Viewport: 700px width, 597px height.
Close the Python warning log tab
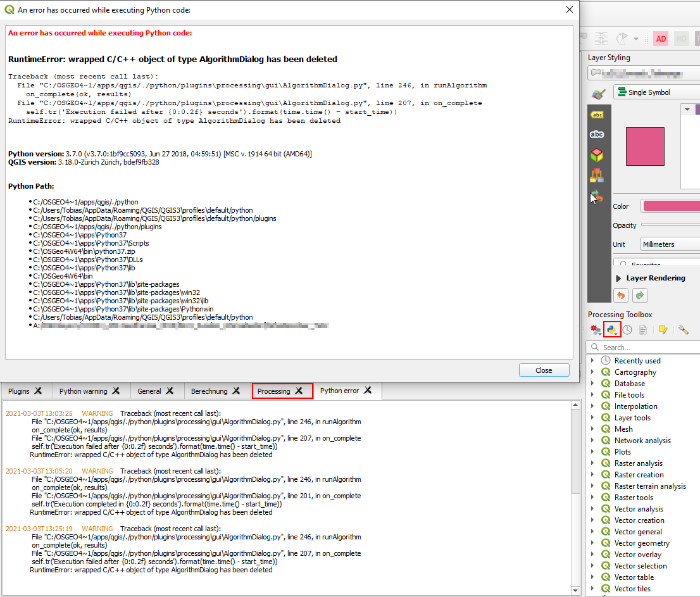116,391
